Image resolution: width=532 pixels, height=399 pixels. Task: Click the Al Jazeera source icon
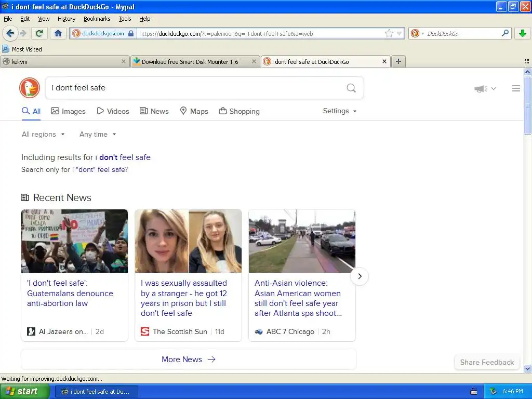(x=31, y=331)
